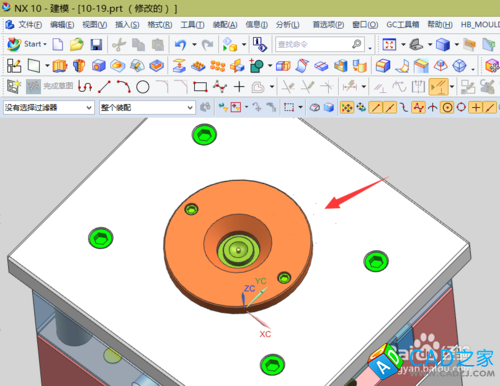
Task: Open file with folder icon
Action: pos(77,44)
